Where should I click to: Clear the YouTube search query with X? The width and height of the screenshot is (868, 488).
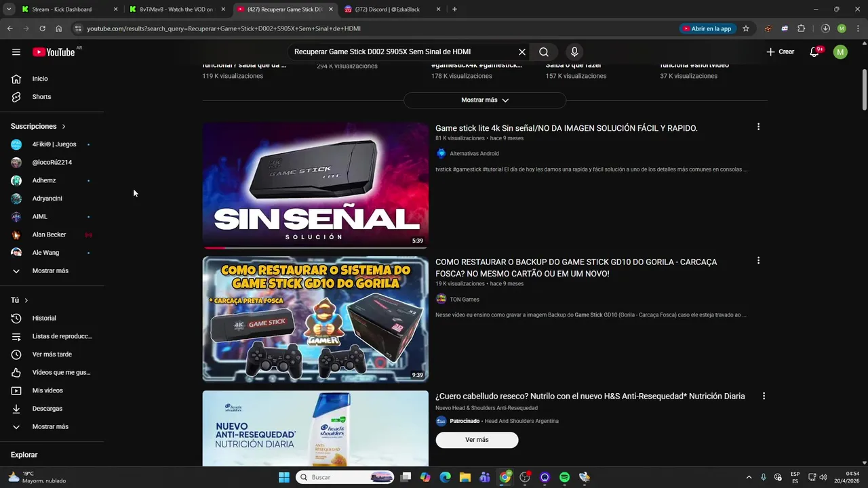coord(522,52)
